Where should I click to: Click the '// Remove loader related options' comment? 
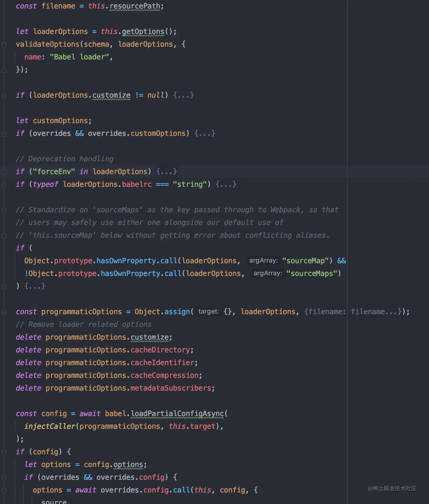[x=84, y=324]
